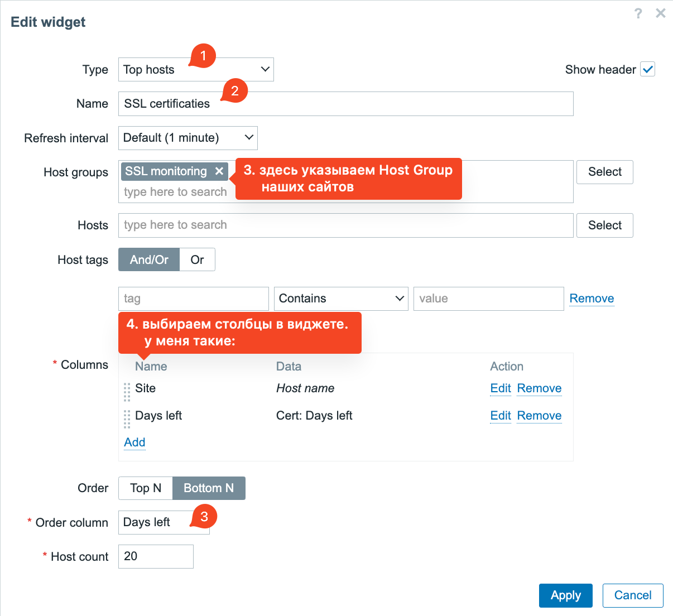Click Select button next to Hosts

click(x=604, y=225)
